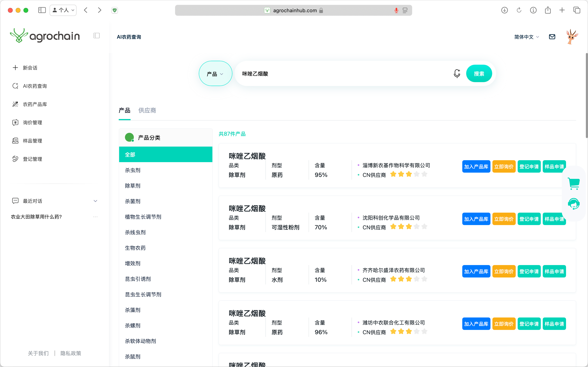Toggle the Safari sidebar button
The image size is (588, 367).
42,10
